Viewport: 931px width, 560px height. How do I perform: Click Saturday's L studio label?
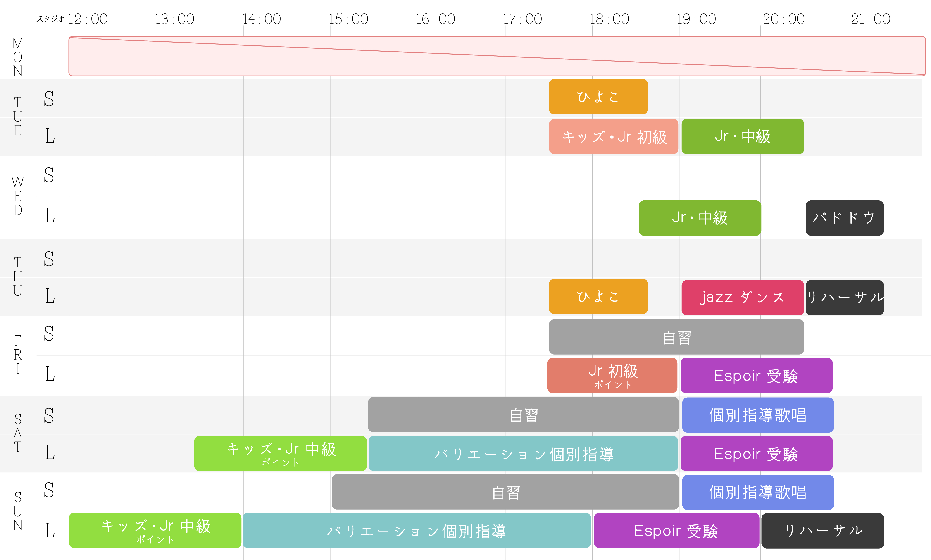pyautogui.click(x=50, y=452)
